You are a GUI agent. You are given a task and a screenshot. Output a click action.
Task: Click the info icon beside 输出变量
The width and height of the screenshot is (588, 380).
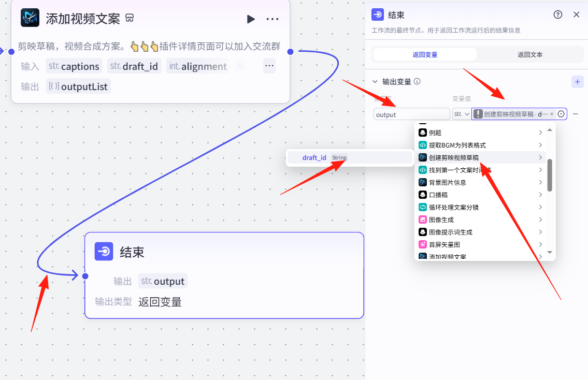coord(417,81)
